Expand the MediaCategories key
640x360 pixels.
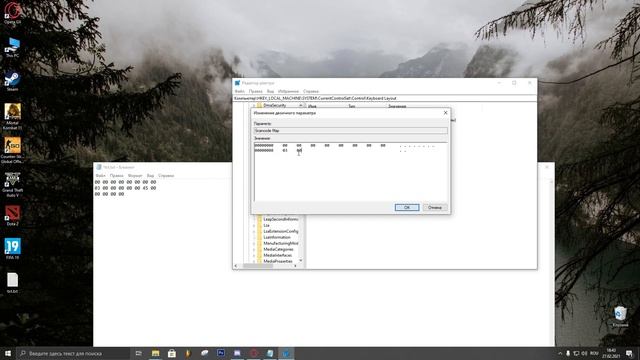[x=254, y=249]
